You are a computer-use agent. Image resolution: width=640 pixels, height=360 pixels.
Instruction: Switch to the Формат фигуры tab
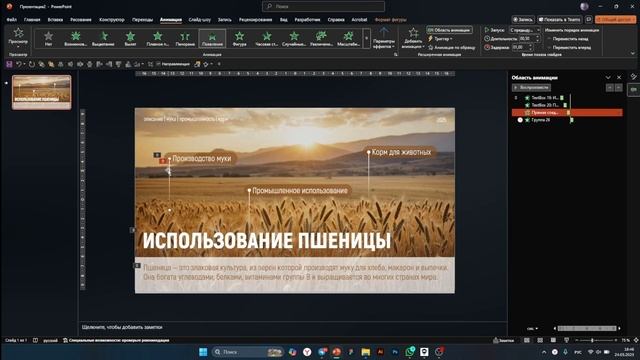click(x=391, y=20)
